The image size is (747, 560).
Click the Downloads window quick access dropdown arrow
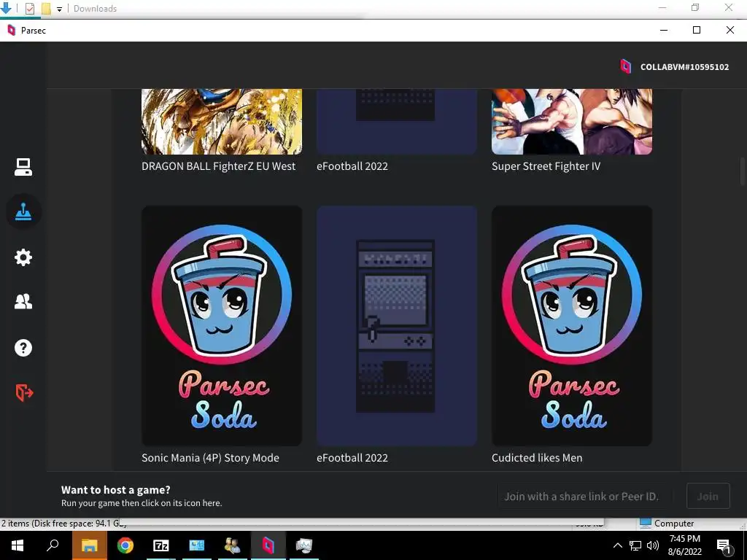pyautogui.click(x=59, y=9)
